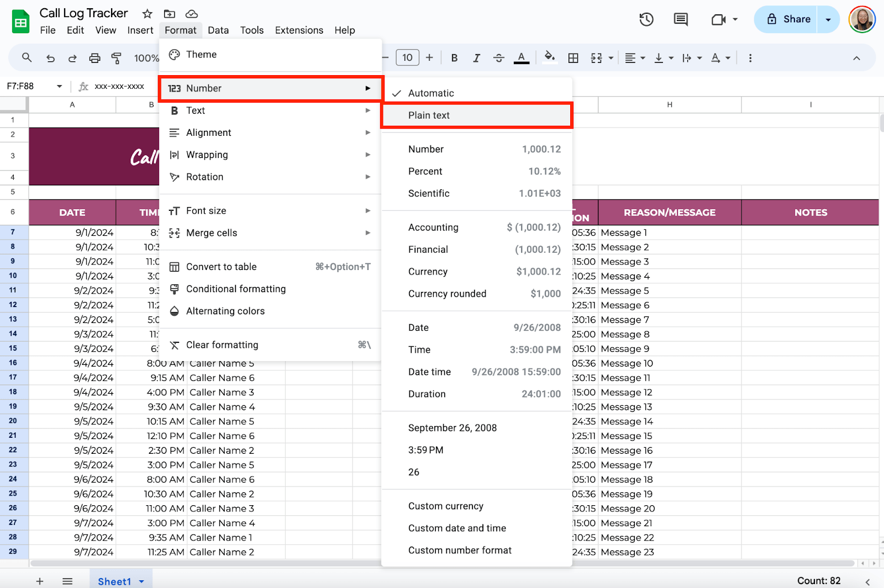The height and width of the screenshot is (588, 884).
Task: Click the search magnifier icon in toolbar
Action: [x=27, y=57]
